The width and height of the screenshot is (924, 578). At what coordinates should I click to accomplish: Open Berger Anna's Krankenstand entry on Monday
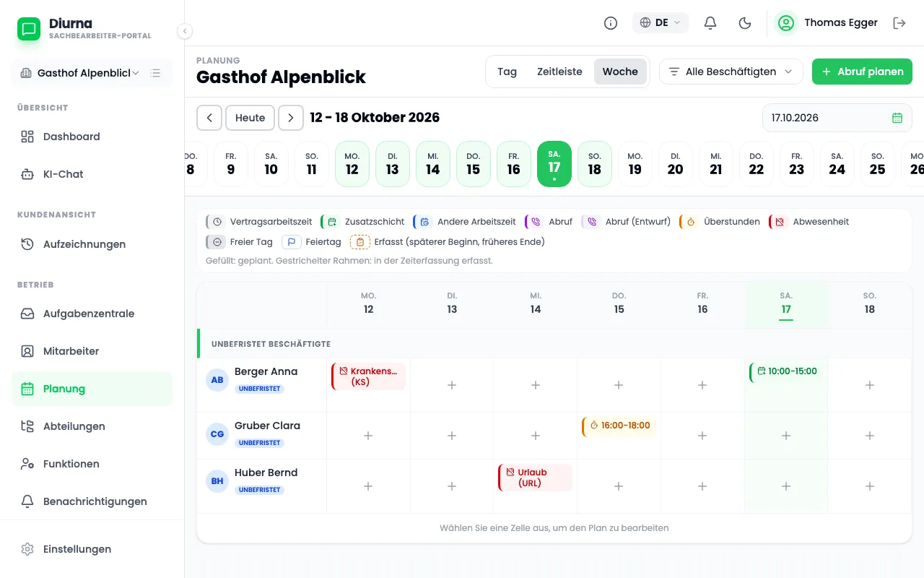(x=369, y=376)
